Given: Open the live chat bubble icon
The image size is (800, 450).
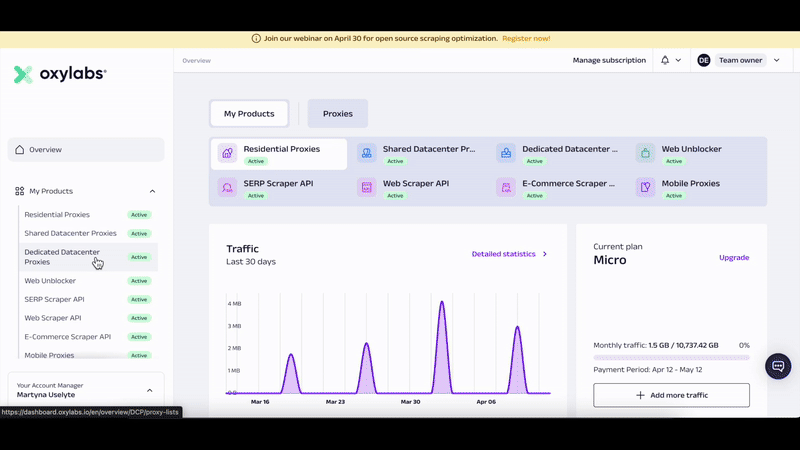Looking at the screenshot, I should pyautogui.click(x=778, y=366).
